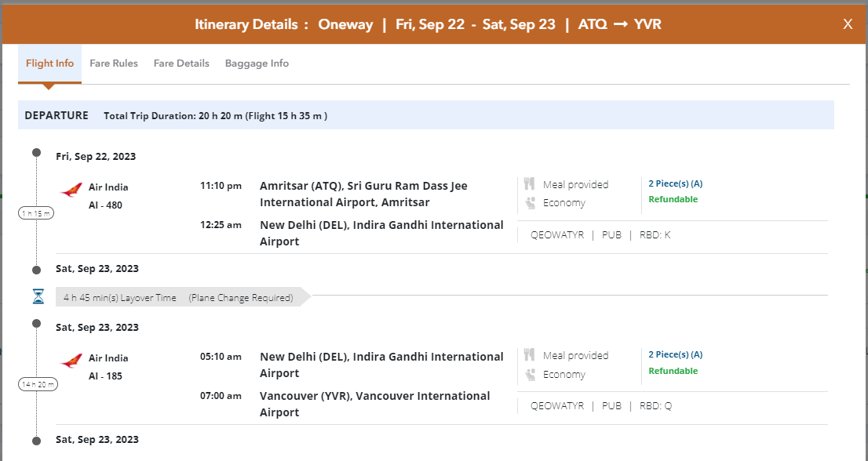Screen dimensions: 868x461
Task: Close the Itinerary Details dialog
Action: click(848, 24)
